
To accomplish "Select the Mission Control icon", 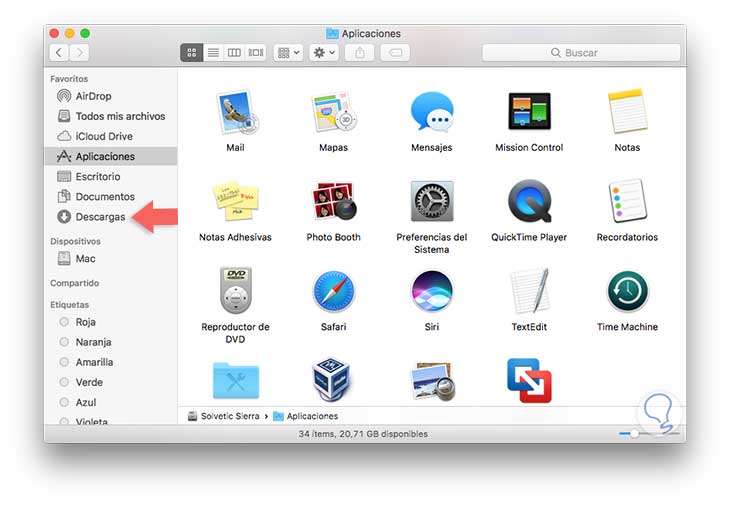I will (529, 111).
